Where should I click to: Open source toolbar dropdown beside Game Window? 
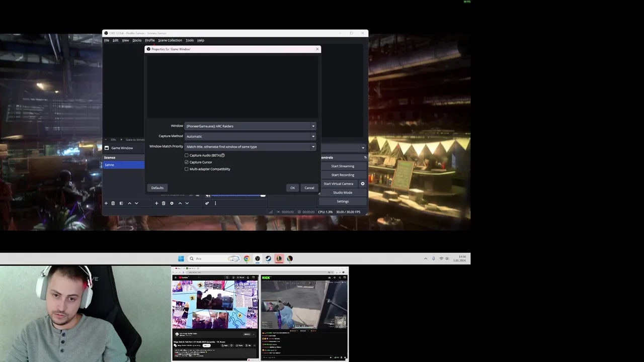point(363,148)
